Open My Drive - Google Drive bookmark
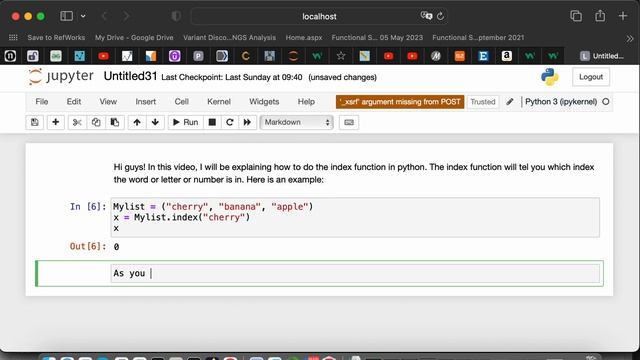 click(134, 38)
